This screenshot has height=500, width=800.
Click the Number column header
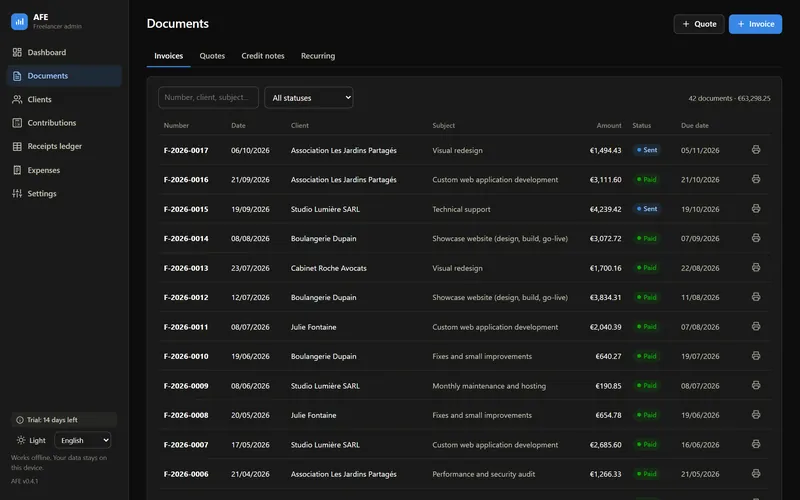(176, 126)
